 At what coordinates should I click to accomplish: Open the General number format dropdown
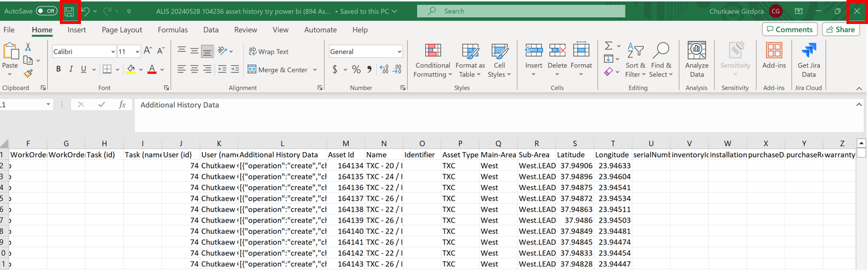click(x=399, y=52)
